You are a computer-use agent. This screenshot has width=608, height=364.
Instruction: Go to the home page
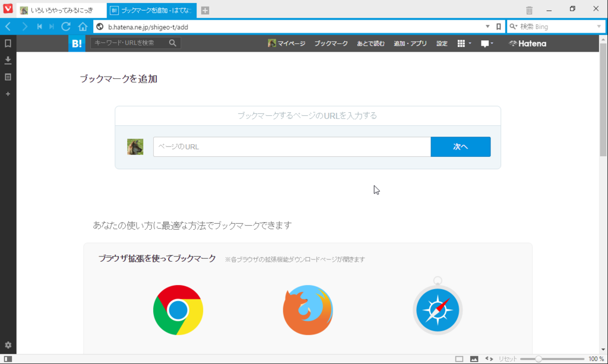point(83,26)
